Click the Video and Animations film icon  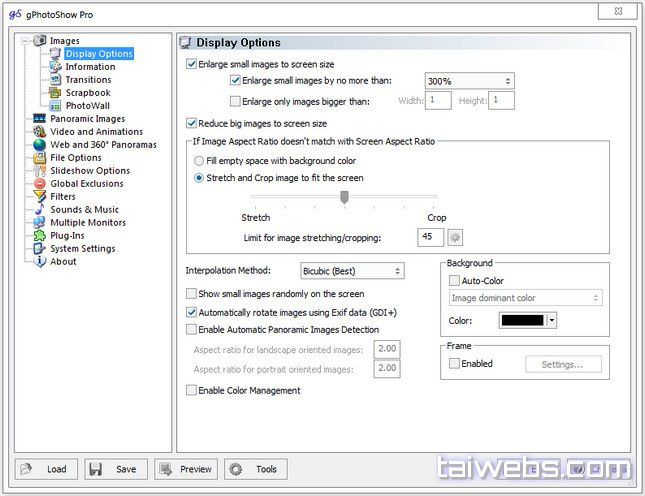[39, 132]
